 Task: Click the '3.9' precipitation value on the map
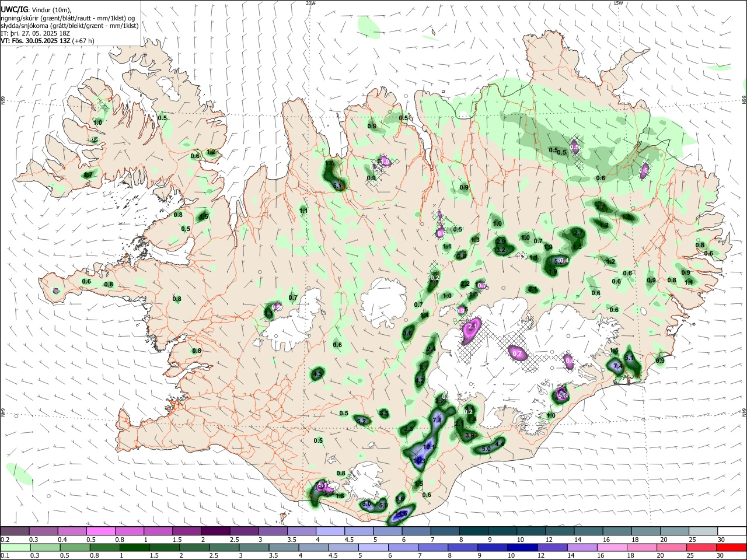point(470,435)
